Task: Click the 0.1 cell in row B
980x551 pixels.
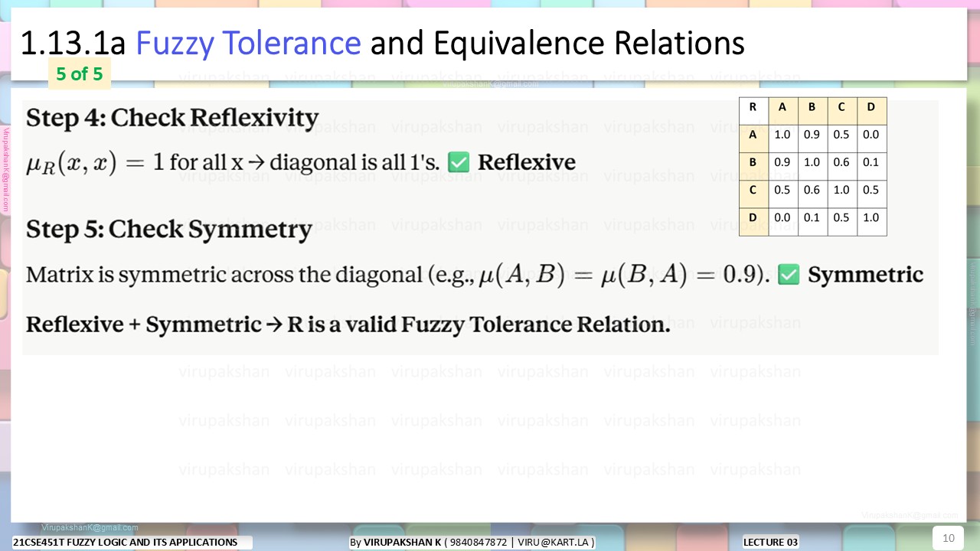Action: click(x=871, y=167)
